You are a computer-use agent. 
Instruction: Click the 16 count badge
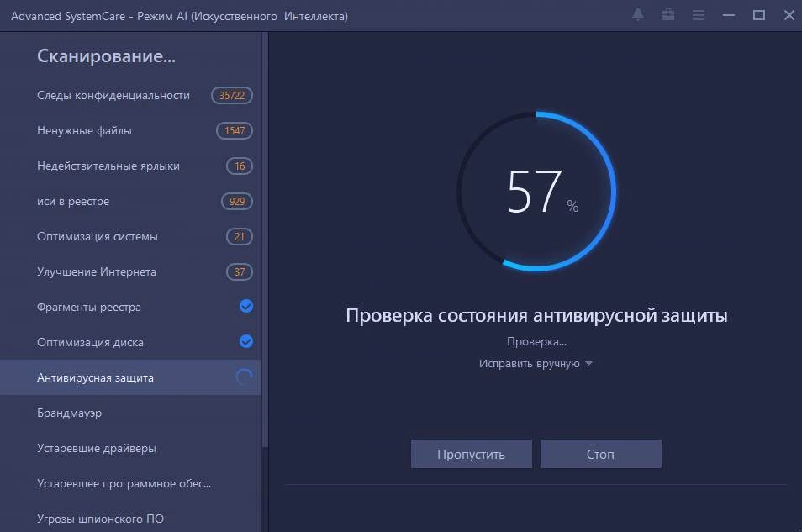[x=240, y=166]
